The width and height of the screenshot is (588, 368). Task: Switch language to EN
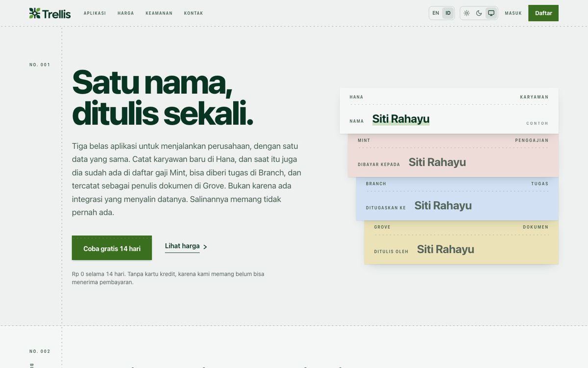point(436,13)
